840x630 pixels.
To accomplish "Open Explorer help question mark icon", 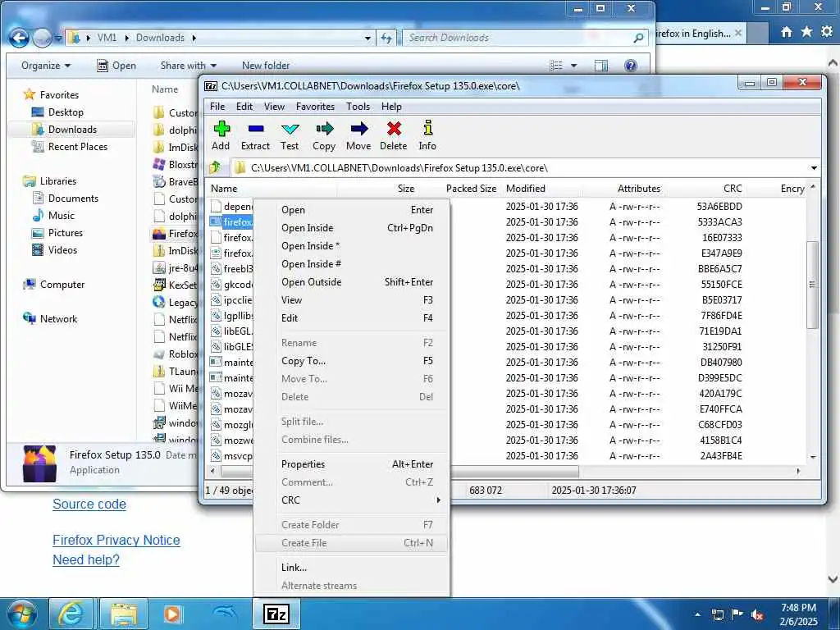I will [x=631, y=66].
